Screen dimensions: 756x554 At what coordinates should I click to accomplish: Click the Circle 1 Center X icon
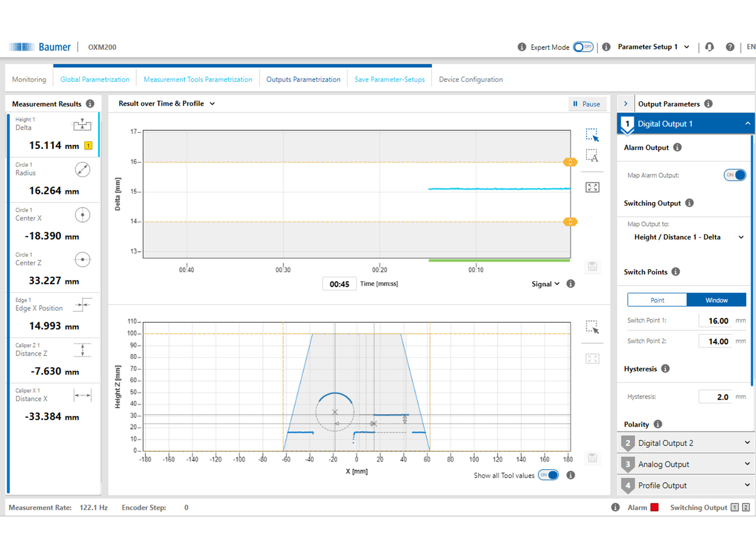click(82, 215)
